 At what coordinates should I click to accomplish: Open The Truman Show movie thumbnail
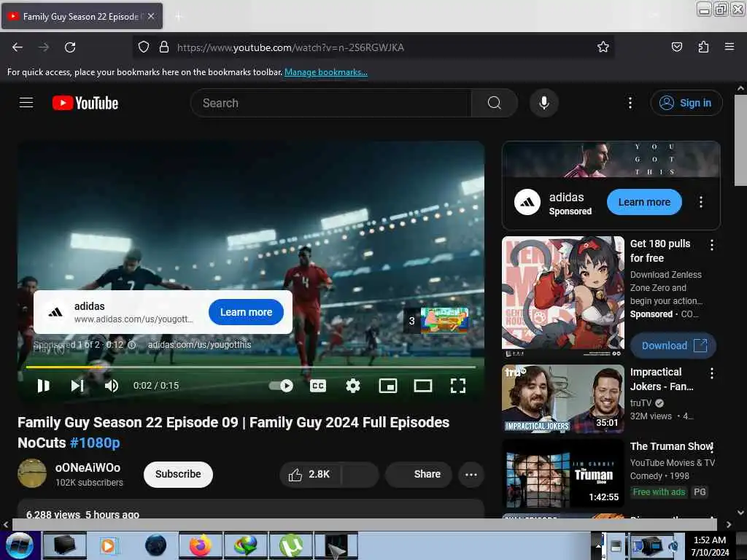562,472
